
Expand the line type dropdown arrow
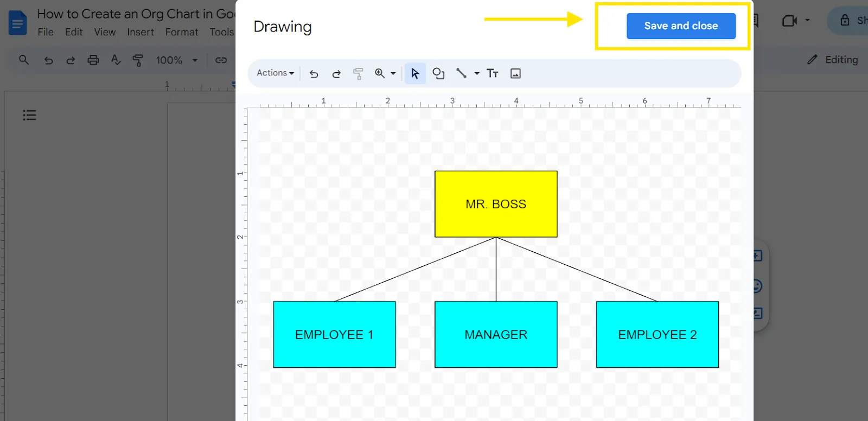tap(477, 73)
